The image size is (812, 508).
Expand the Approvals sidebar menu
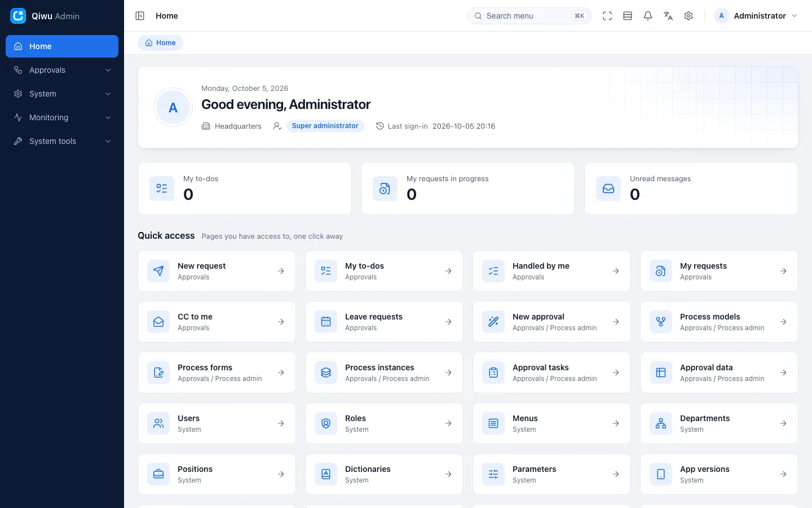coord(62,70)
